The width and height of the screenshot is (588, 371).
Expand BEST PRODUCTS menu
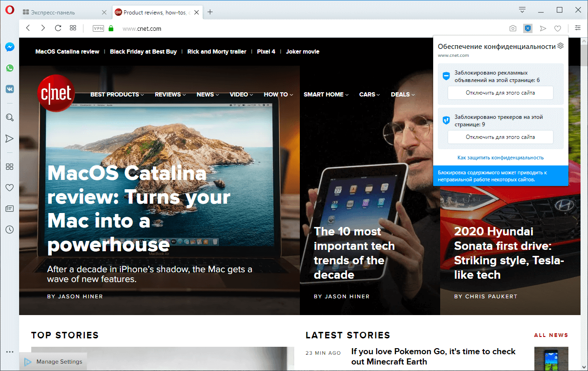[117, 94]
